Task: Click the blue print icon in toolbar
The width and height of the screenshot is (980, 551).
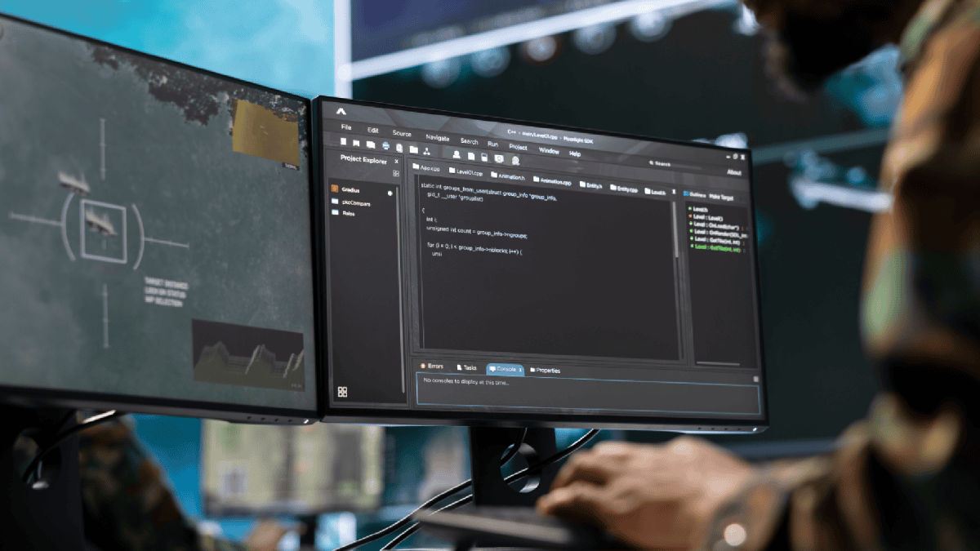Action: click(x=386, y=146)
